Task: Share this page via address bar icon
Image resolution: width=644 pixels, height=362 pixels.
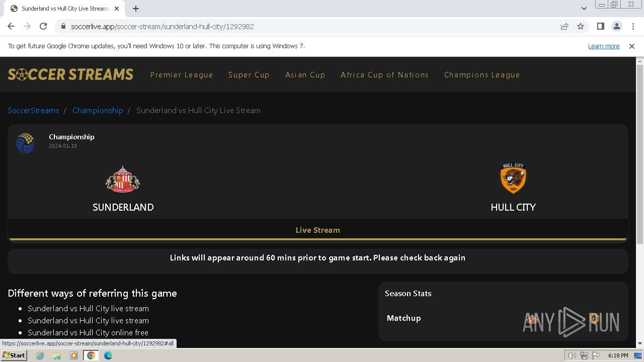Action: coord(565,26)
